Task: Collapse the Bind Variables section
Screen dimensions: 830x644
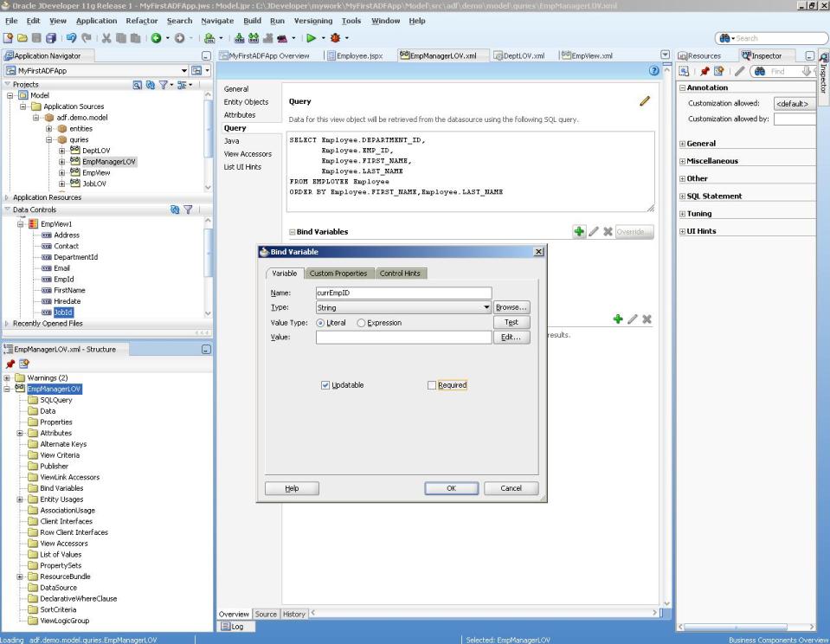Action: pos(292,232)
